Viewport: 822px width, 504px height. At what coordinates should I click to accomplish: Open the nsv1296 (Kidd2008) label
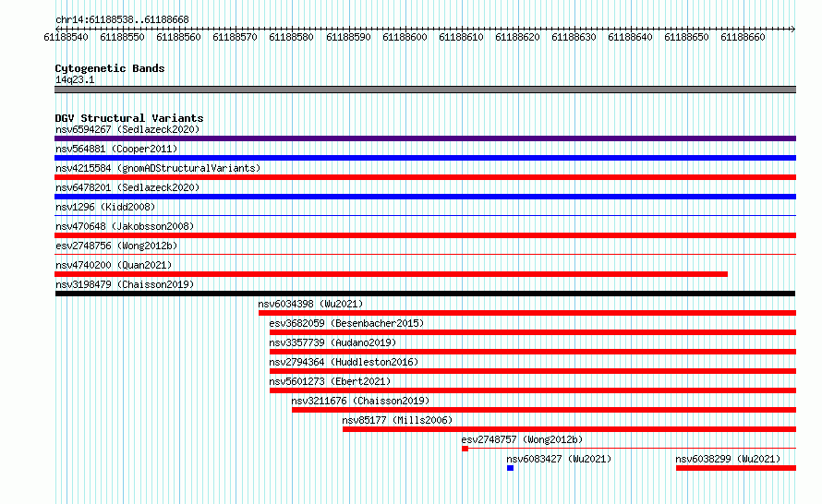point(105,207)
